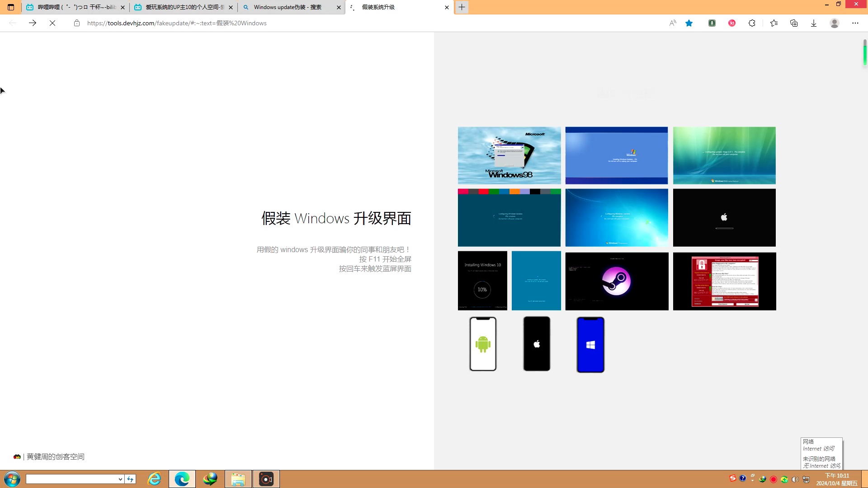Click the page vertical scrollbar thumb
Image resolution: width=868 pixels, height=488 pixels.
click(x=864, y=52)
